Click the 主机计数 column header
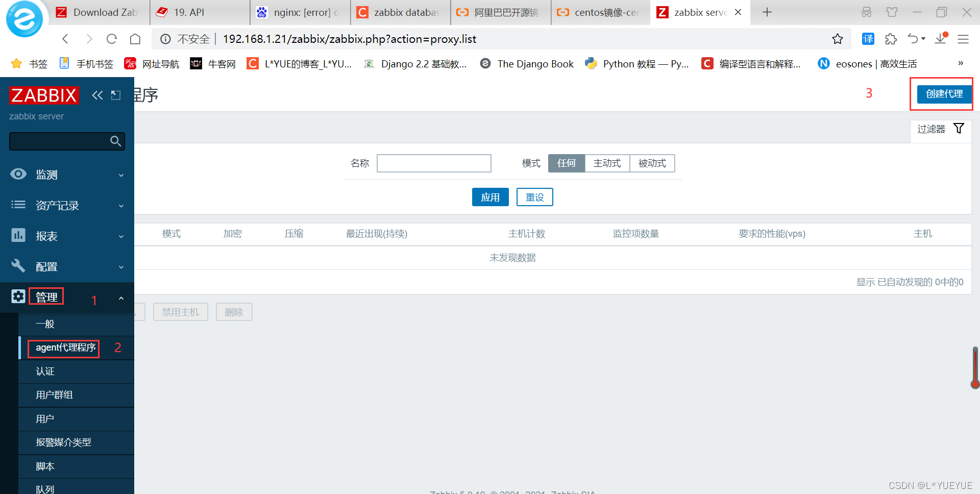This screenshot has height=494, width=980. (x=527, y=234)
